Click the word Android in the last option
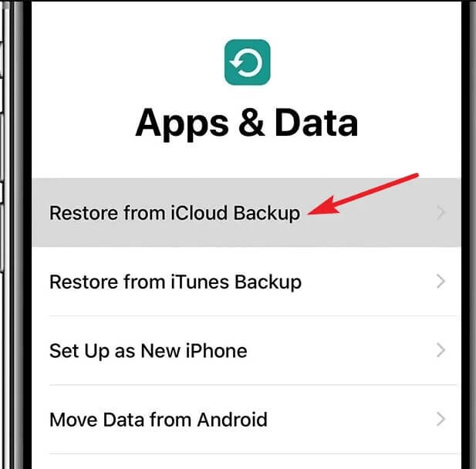The height and width of the screenshot is (469, 476). click(232, 420)
